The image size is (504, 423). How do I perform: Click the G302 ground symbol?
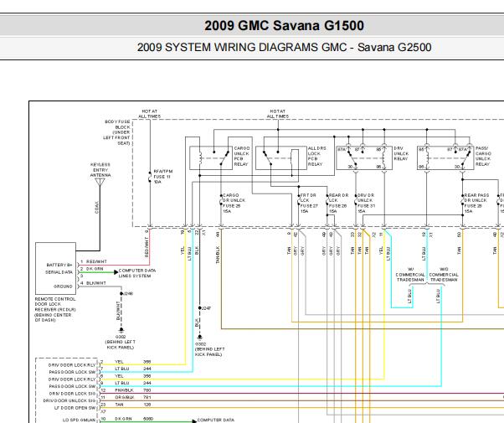[199, 338]
